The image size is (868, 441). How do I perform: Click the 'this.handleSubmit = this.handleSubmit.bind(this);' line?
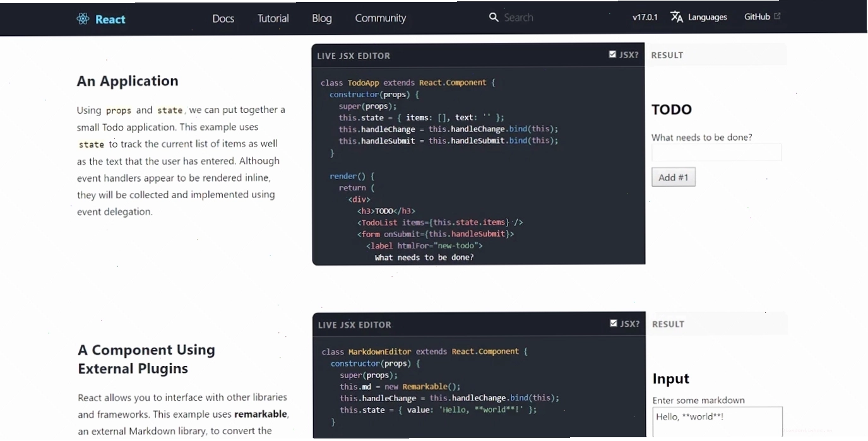pyautogui.click(x=448, y=141)
